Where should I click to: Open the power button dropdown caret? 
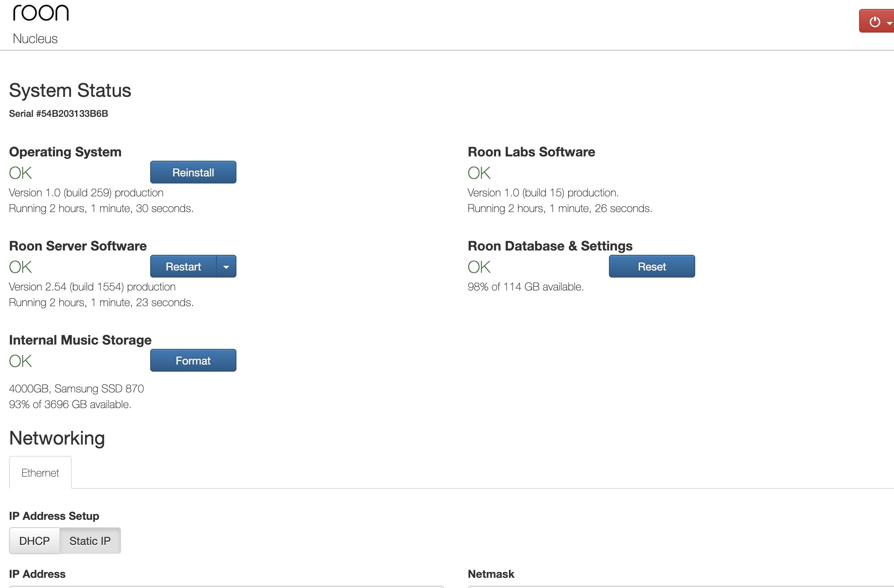click(x=889, y=23)
